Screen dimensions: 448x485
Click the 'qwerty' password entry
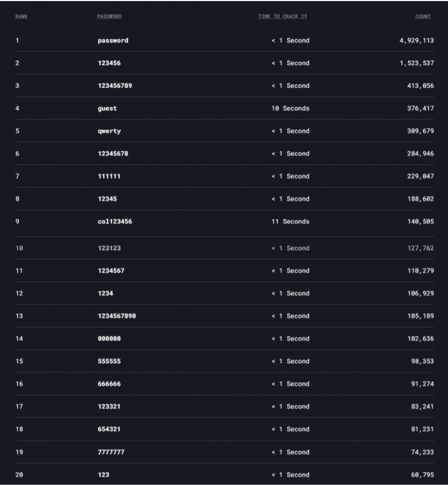pyautogui.click(x=109, y=131)
